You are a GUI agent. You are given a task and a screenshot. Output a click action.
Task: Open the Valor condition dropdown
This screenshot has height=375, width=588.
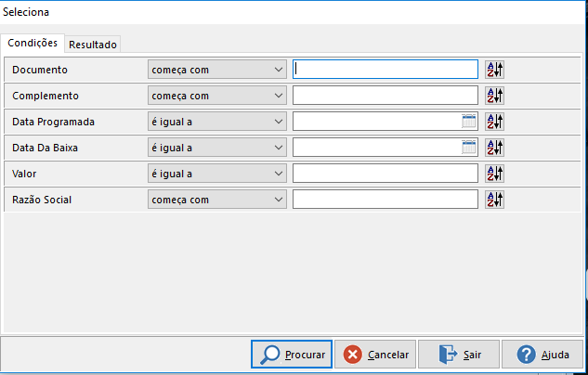(217, 174)
